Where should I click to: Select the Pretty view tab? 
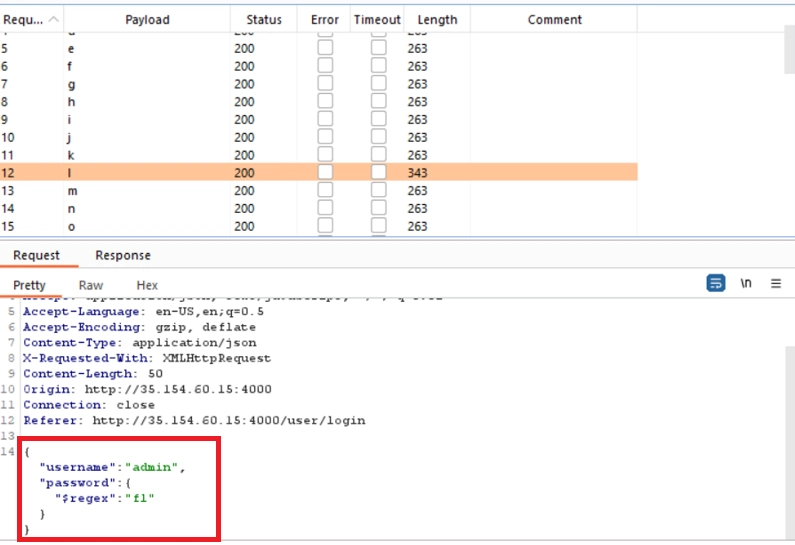(29, 285)
